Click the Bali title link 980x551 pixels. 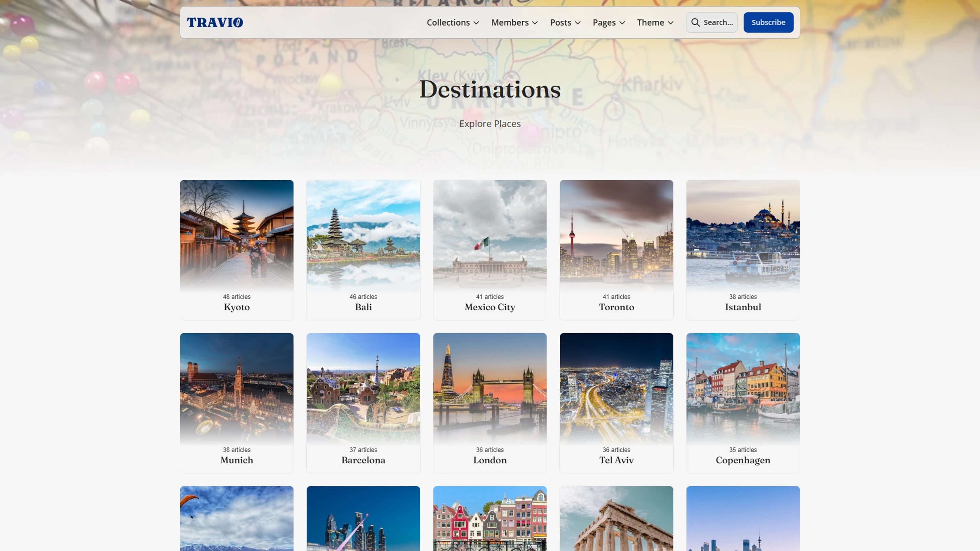363,307
